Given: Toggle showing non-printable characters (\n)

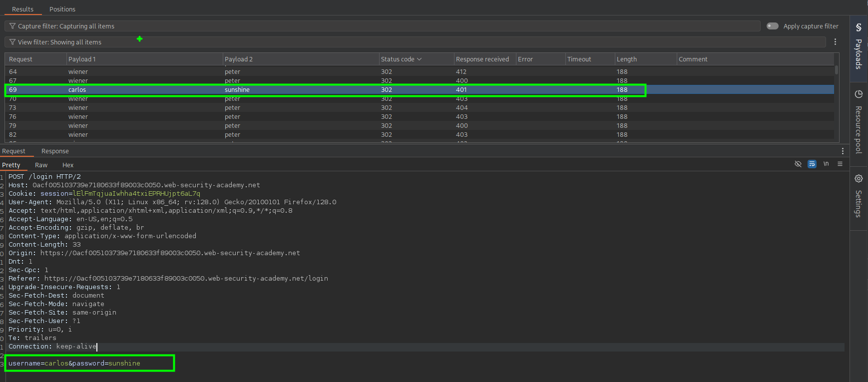Looking at the screenshot, I should (826, 164).
